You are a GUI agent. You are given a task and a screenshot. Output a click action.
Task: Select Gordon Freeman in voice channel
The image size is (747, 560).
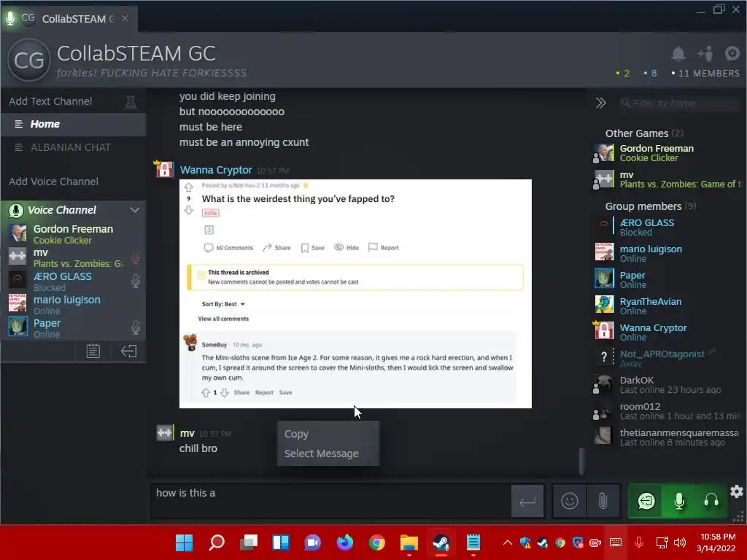tap(74, 234)
